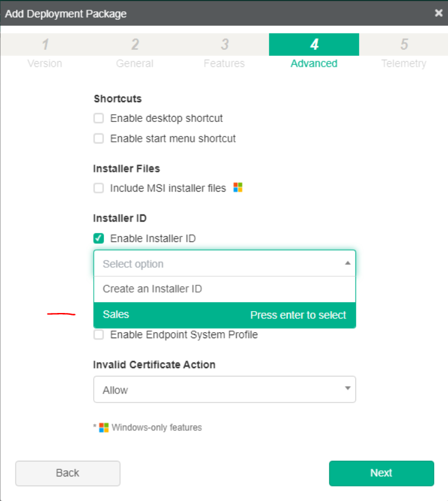Collapse Installer ID dropdown using arrow
This screenshot has width=448, height=501.
click(x=347, y=263)
